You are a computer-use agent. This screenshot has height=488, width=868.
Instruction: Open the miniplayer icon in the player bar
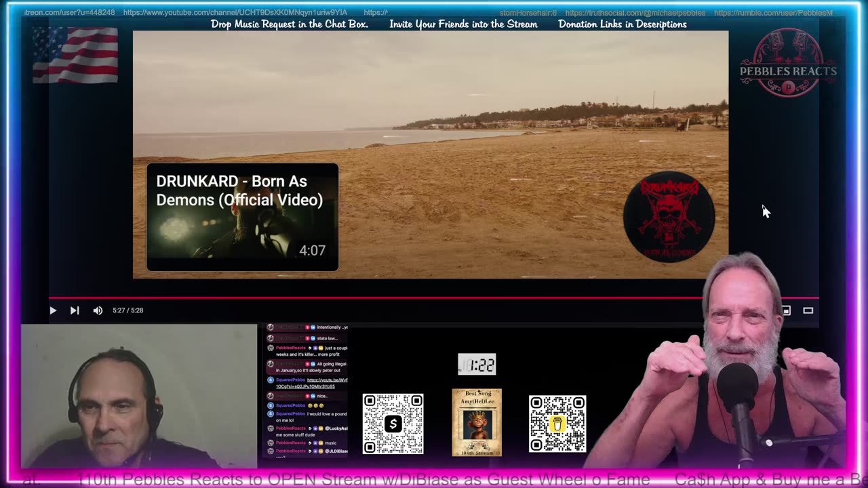[786, 310]
